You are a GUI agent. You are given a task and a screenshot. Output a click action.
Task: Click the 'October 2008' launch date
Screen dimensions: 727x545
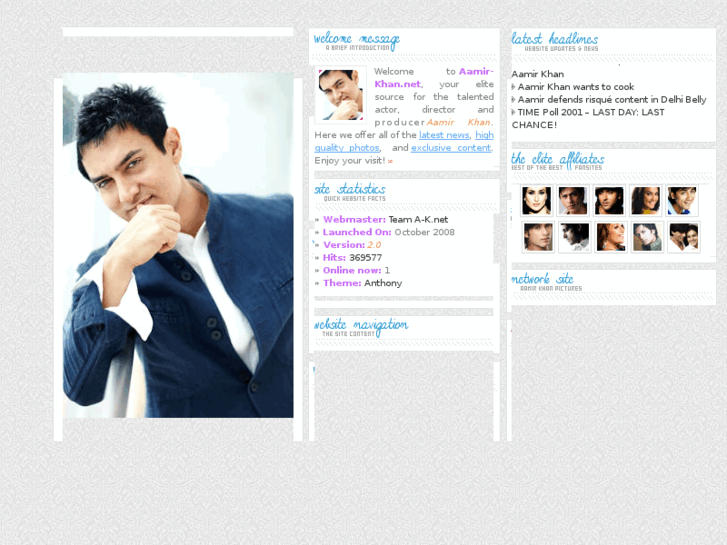[424, 232]
